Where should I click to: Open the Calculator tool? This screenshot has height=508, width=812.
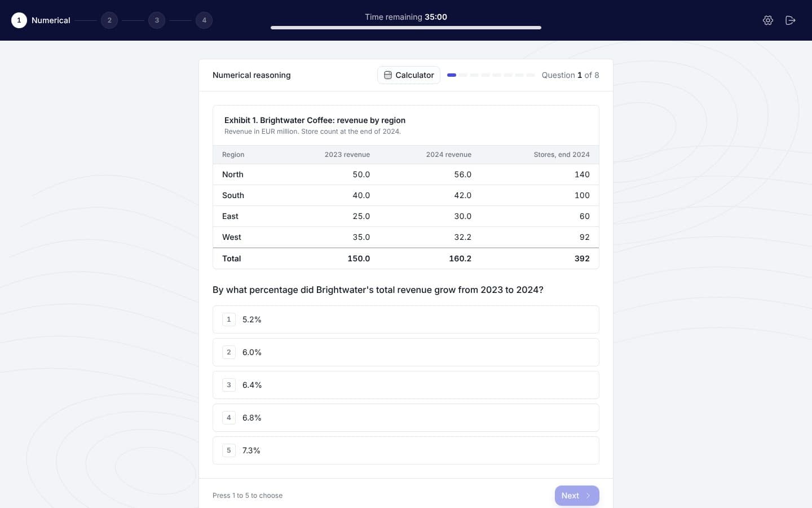(x=409, y=75)
